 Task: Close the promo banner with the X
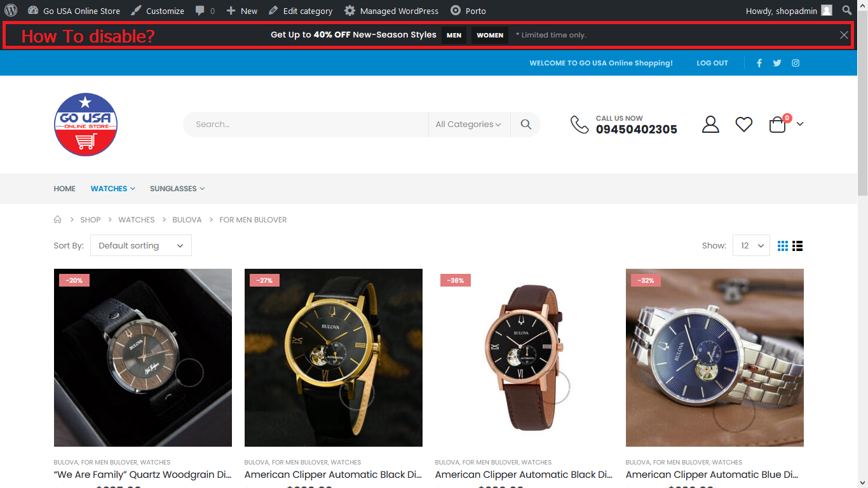[x=844, y=35]
